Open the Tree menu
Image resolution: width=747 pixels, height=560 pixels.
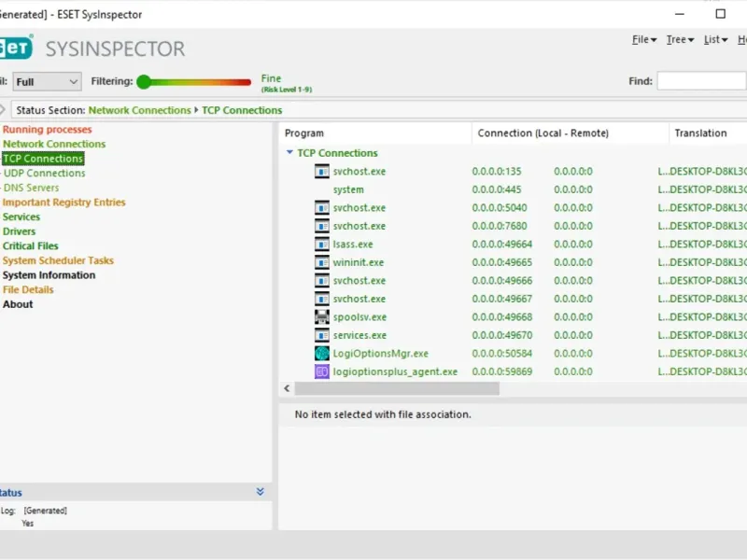click(x=680, y=39)
